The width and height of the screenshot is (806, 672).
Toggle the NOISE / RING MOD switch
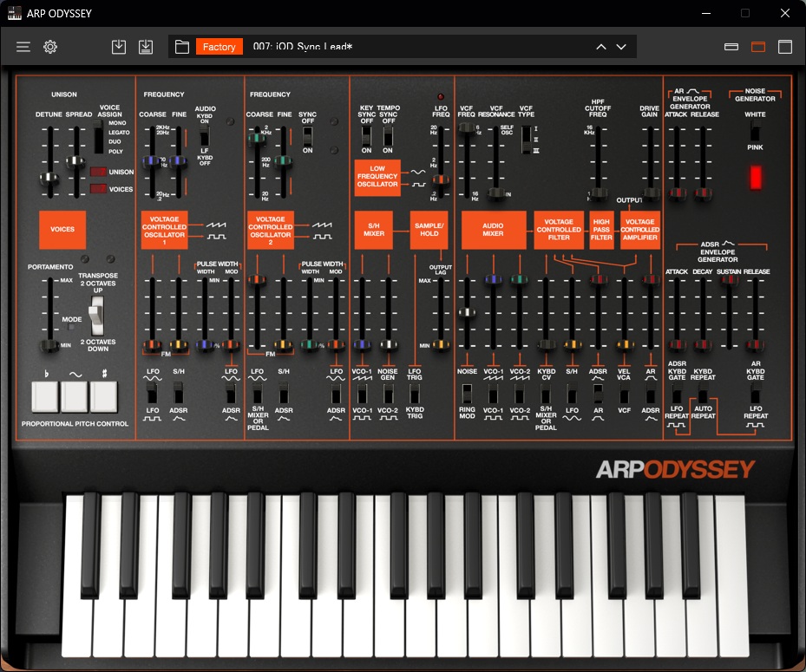(467, 394)
